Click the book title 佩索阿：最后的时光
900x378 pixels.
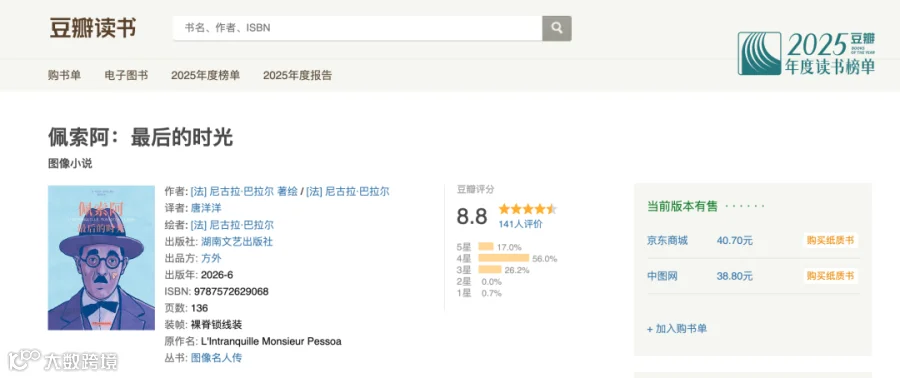(x=141, y=138)
